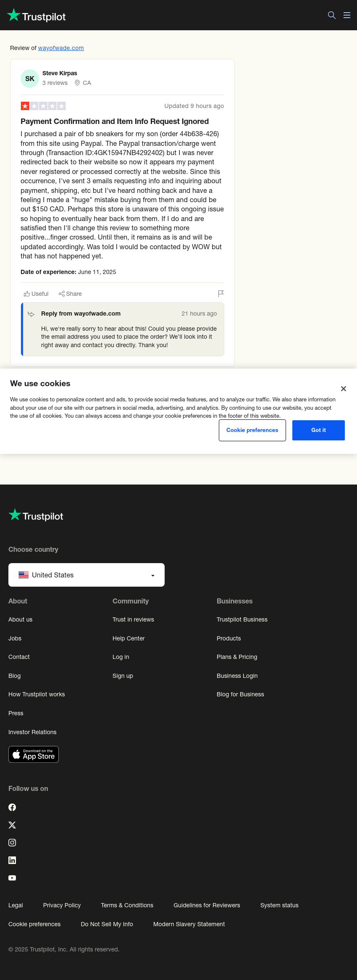Image resolution: width=357 pixels, height=980 pixels.
Task: Click the Sign up footer link
Action: point(123,676)
